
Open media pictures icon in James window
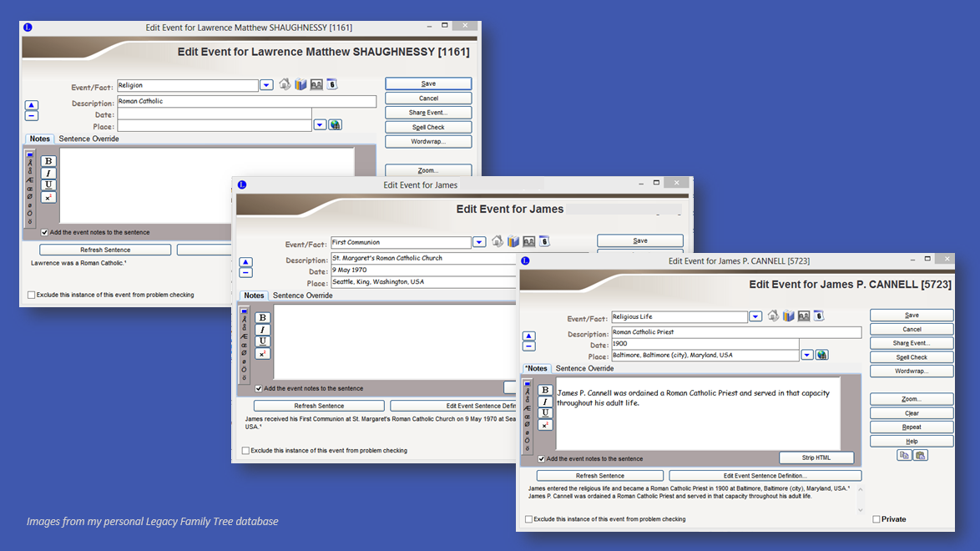[x=528, y=240]
